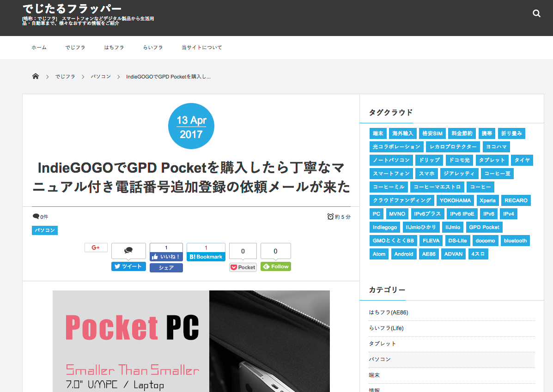Select the GPD Pocket tag
Screen dimensions: 553x392
[x=484, y=227]
